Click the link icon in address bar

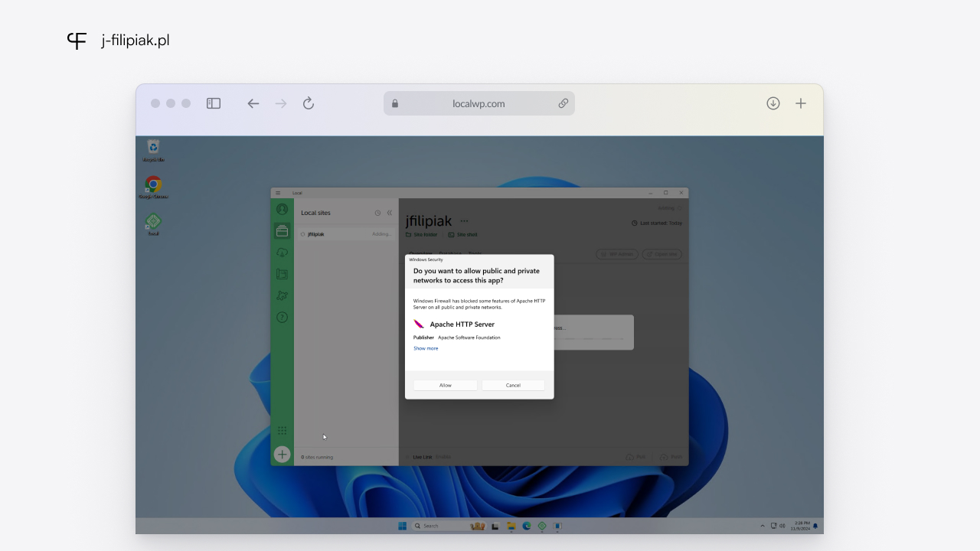click(x=563, y=103)
